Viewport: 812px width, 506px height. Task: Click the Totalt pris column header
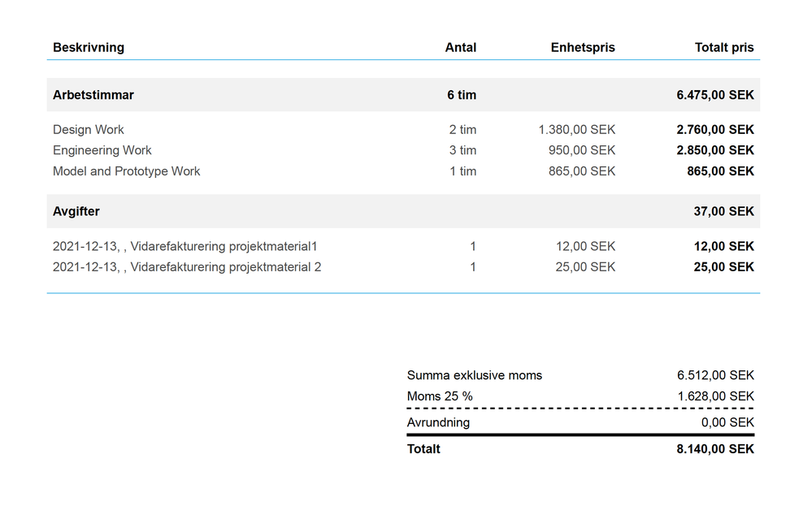tap(724, 48)
